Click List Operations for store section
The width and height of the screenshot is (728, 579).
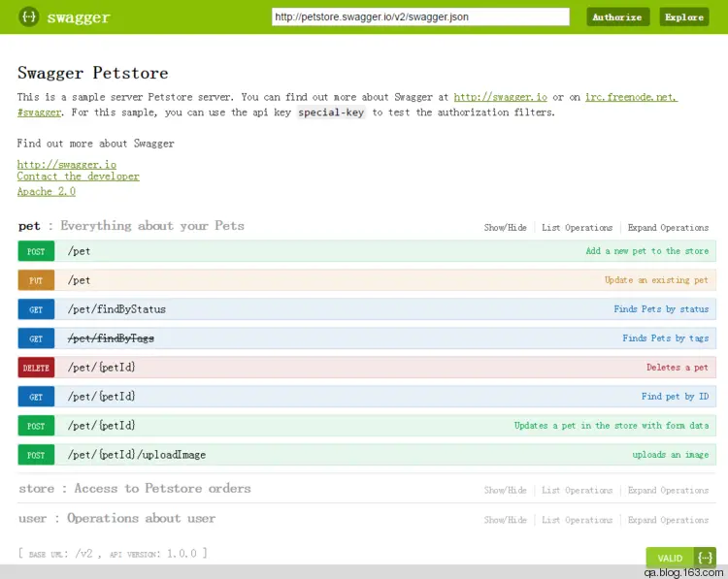pyautogui.click(x=578, y=491)
